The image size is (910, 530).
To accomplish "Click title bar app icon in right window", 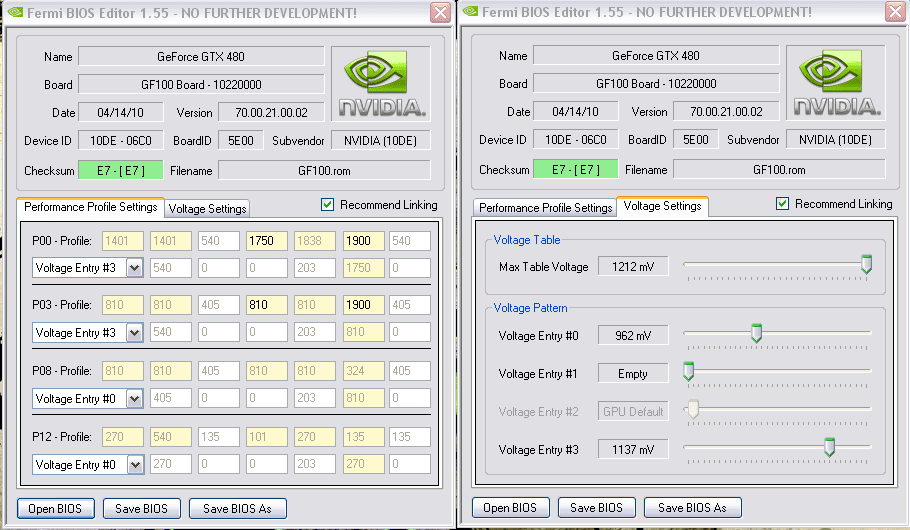I will 470,12.
